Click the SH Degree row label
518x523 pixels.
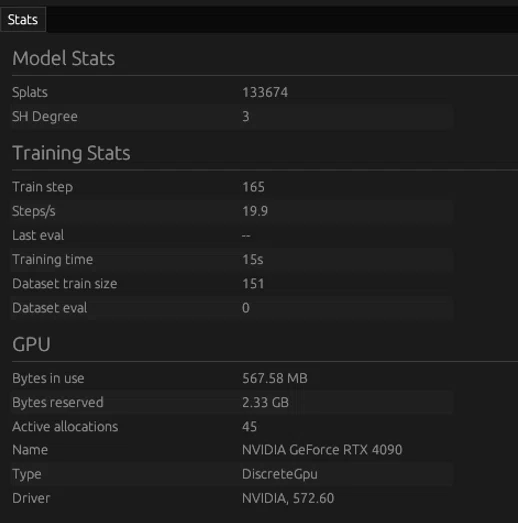(45, 116)
